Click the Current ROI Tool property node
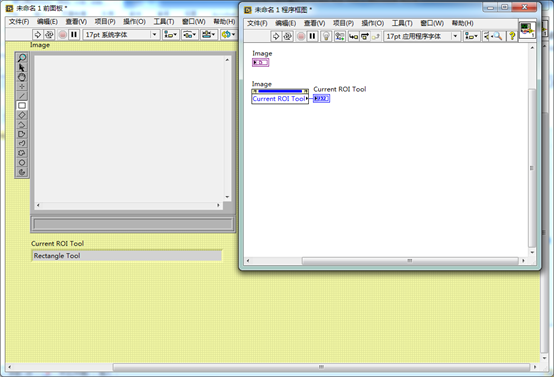This screenshot has width=554, height=377. 280,96
